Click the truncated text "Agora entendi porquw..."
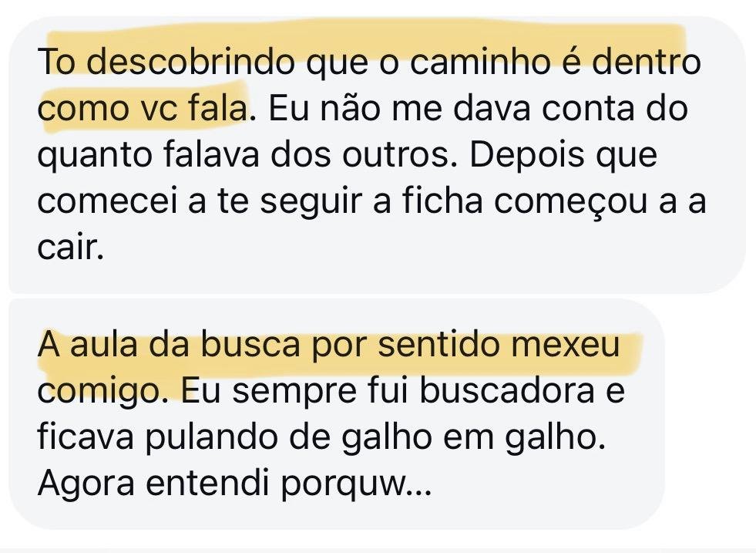 point(230,485)
